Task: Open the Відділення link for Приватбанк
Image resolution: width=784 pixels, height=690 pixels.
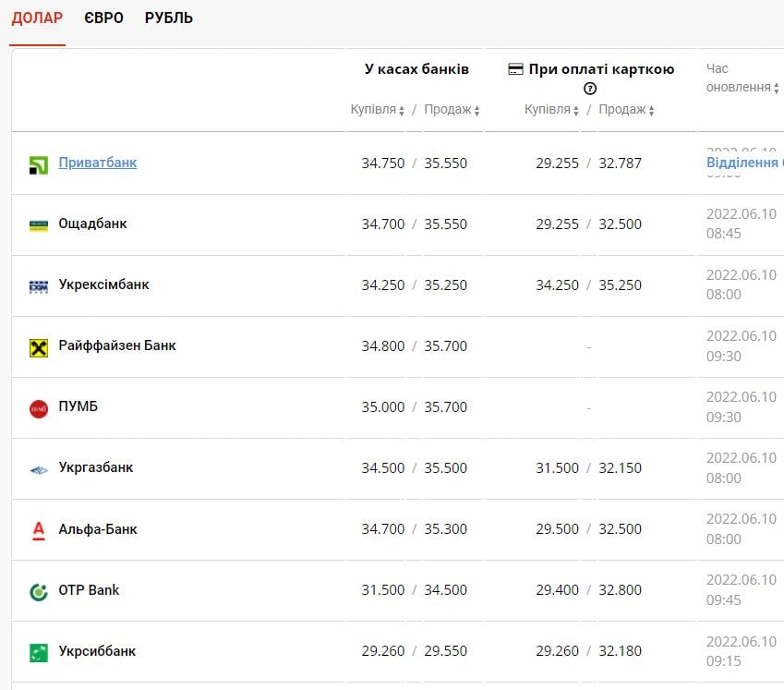Action: (x=744, y=163)
